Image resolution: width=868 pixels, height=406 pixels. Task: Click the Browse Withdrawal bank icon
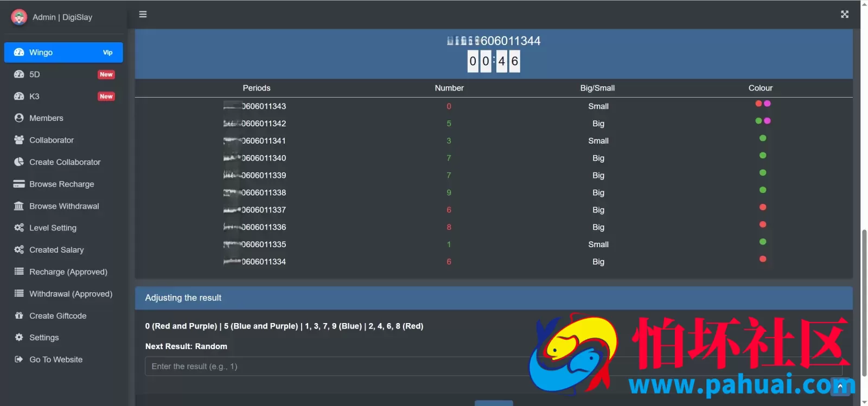pyautogui.click(x=19, y=206)
